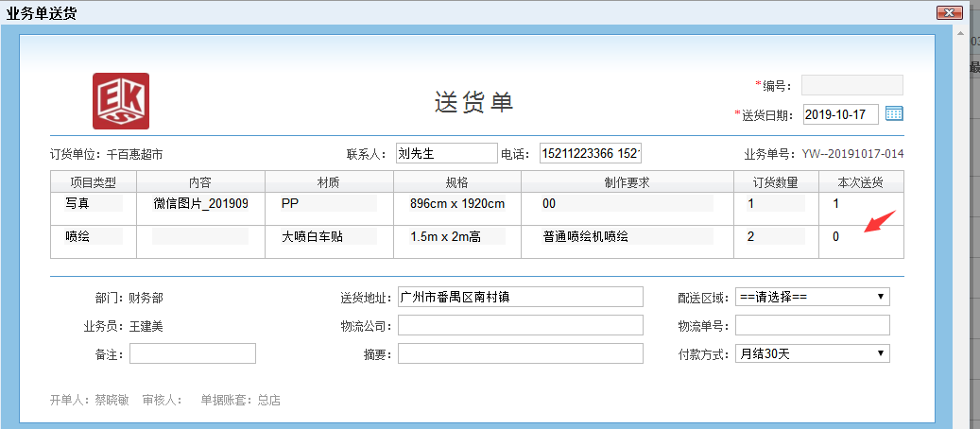The image size is (980, 429).
Task: Close the 业务单送货 dialog
Action: pyautogui.click(x=949, y=12)
